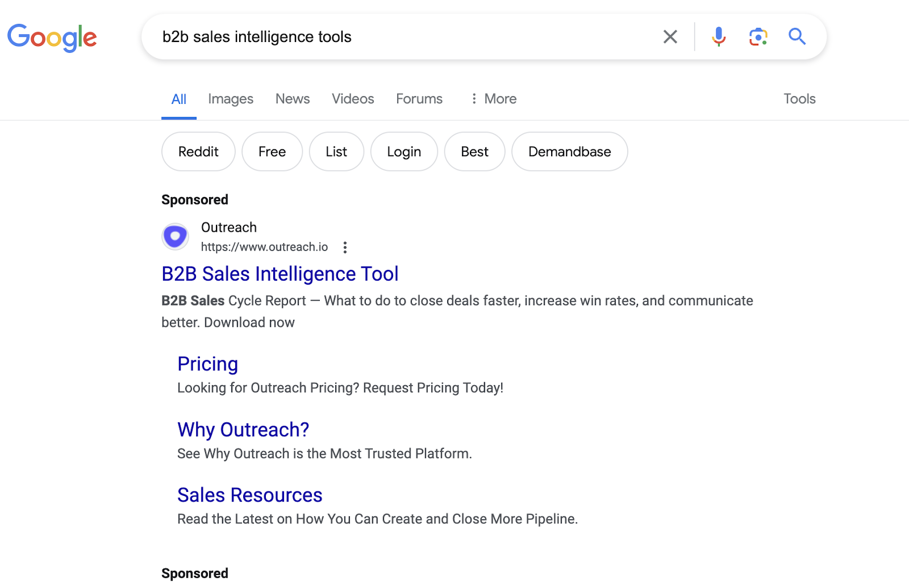
Task: Open the Sales Resources sitelink
Action: [x=250, y=495]
